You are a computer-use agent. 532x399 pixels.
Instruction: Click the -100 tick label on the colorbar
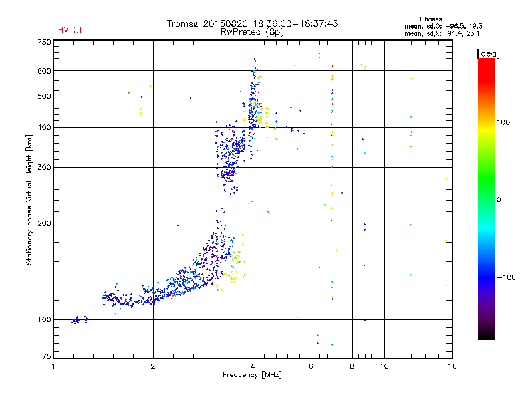pyautogui.click(x=507, y=277)
